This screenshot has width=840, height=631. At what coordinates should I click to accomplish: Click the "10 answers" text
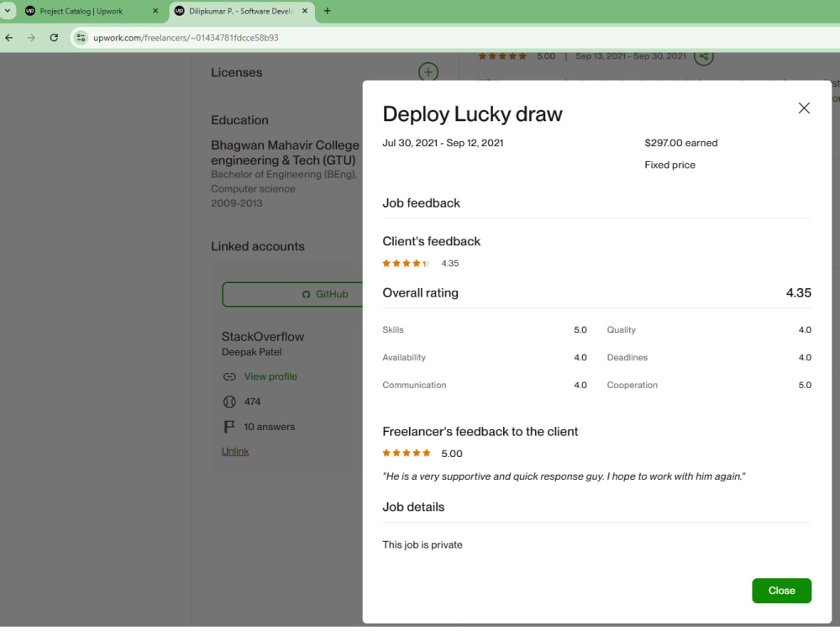(269, 427)
